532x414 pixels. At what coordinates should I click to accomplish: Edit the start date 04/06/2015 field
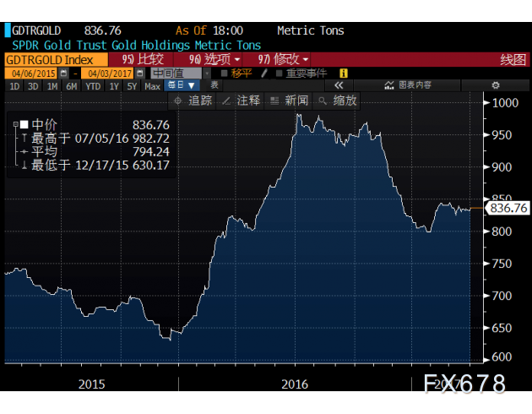[33, 73]
